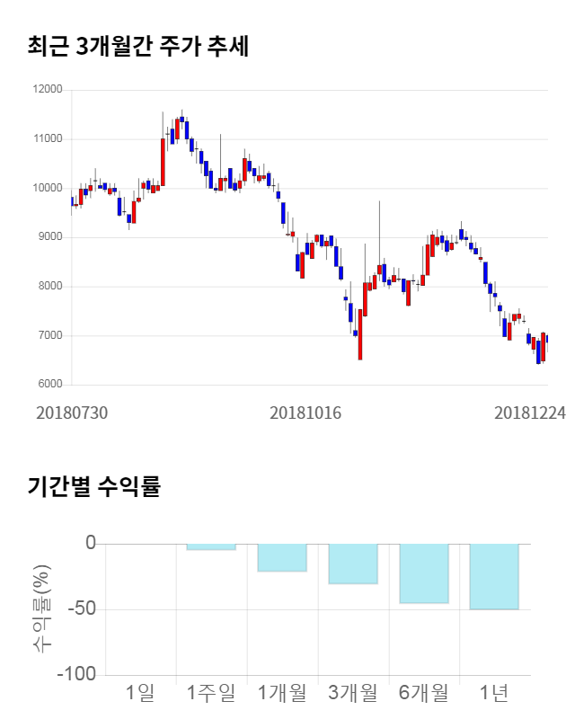The width and height of the screenshot is (575, 728).
Task: Click the -50 tick on return axis
Action: [82, 609]
